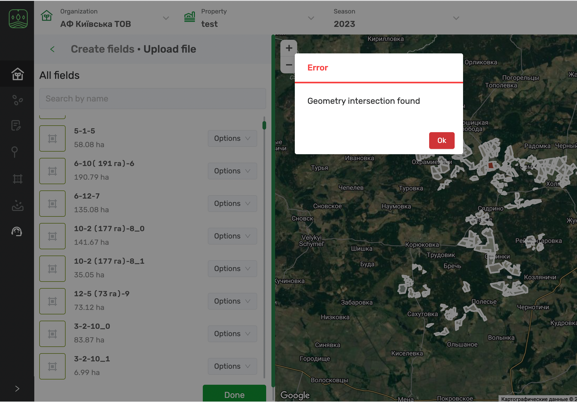Select field name 3-2-10_1
Image resolution: width=577 pixels, height=404 pixels.
(x=92, y=358)
